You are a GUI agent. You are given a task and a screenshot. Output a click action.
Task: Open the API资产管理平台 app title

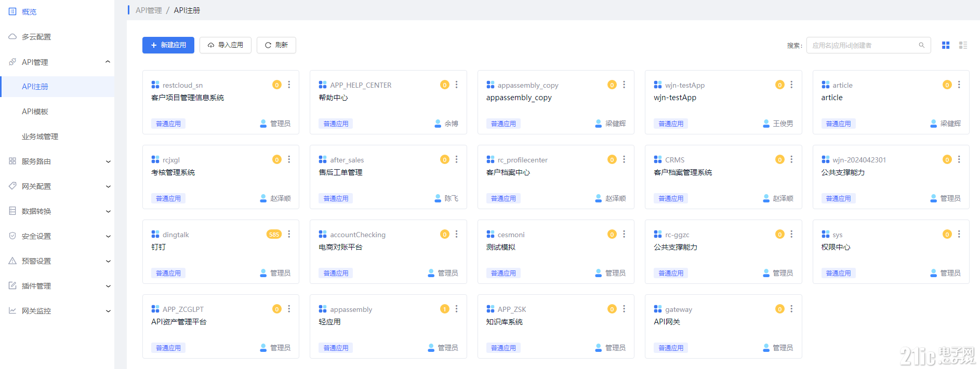tap(179, 322)
